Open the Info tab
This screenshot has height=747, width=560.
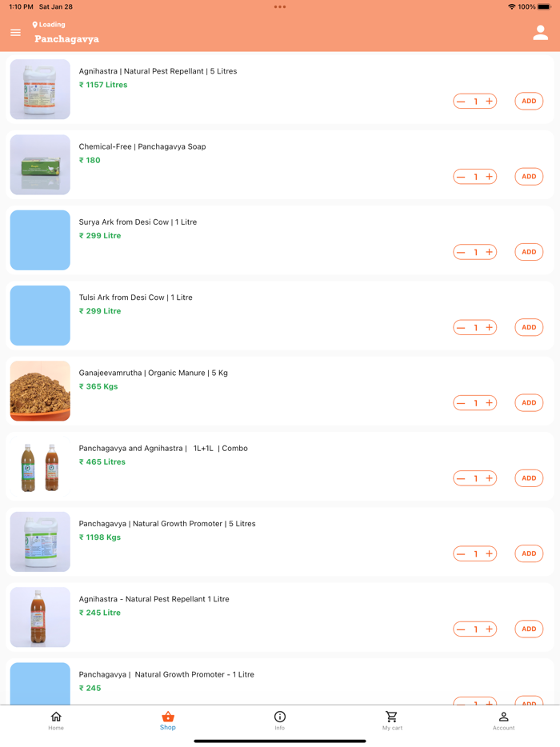click(x=280, y=721)
